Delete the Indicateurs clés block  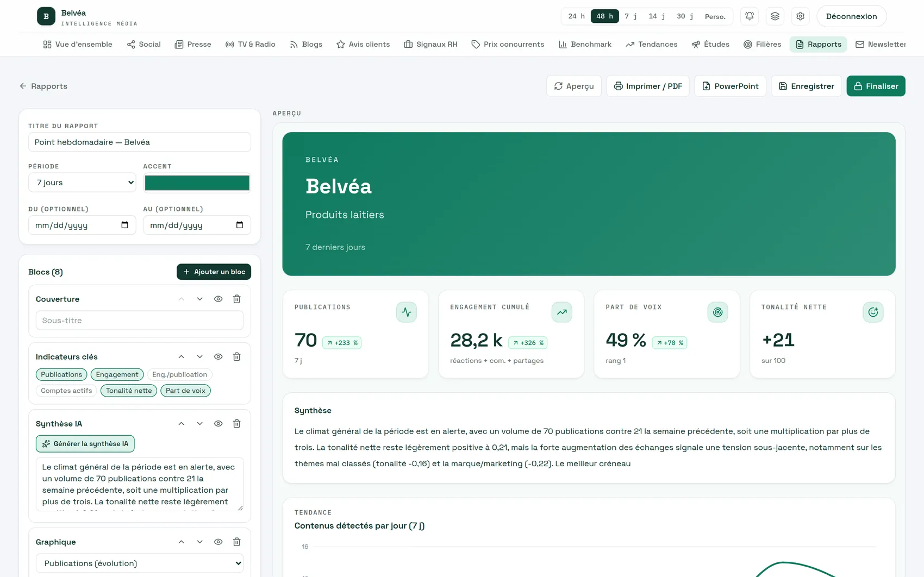click(237, 356)
